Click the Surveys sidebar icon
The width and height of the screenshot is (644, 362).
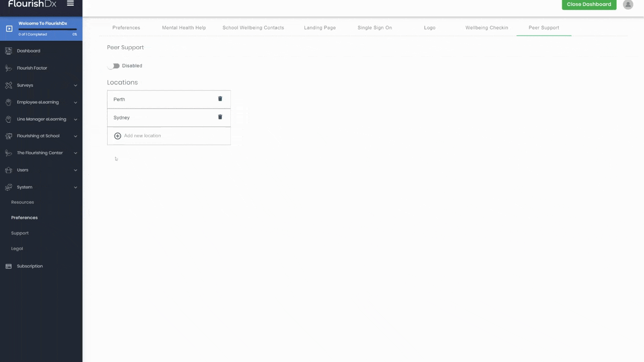click(x=9, y=85)
